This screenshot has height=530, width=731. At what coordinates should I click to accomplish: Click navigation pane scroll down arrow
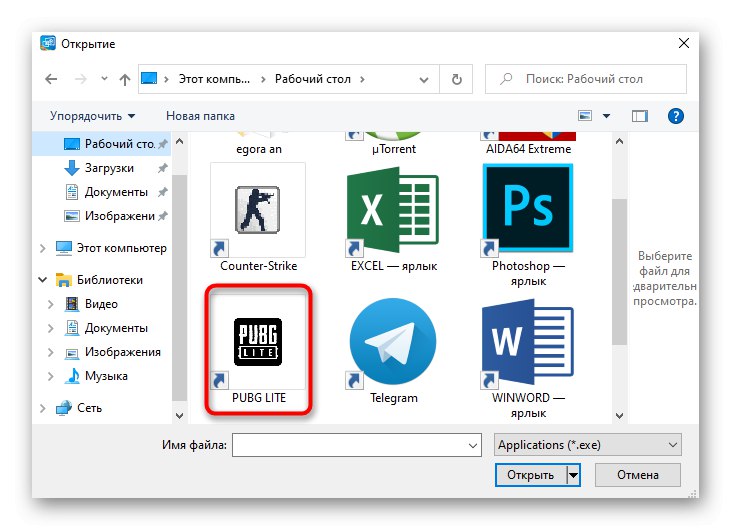[x=179, y=415]
